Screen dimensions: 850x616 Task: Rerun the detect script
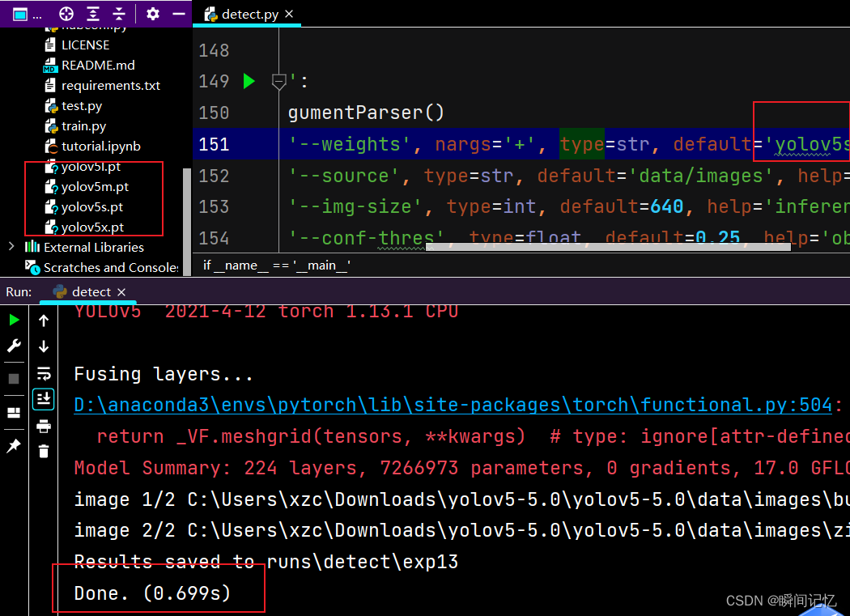(14, 320)
